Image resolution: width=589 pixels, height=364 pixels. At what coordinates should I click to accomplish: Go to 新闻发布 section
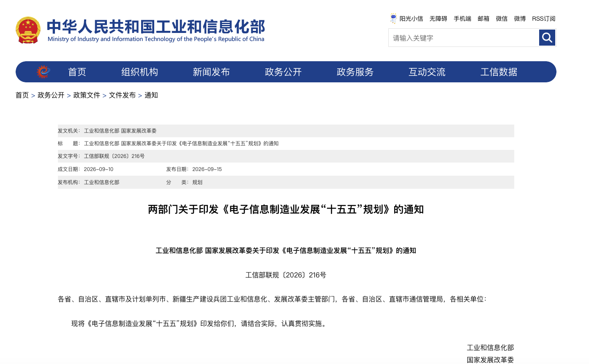click(211, 72)
